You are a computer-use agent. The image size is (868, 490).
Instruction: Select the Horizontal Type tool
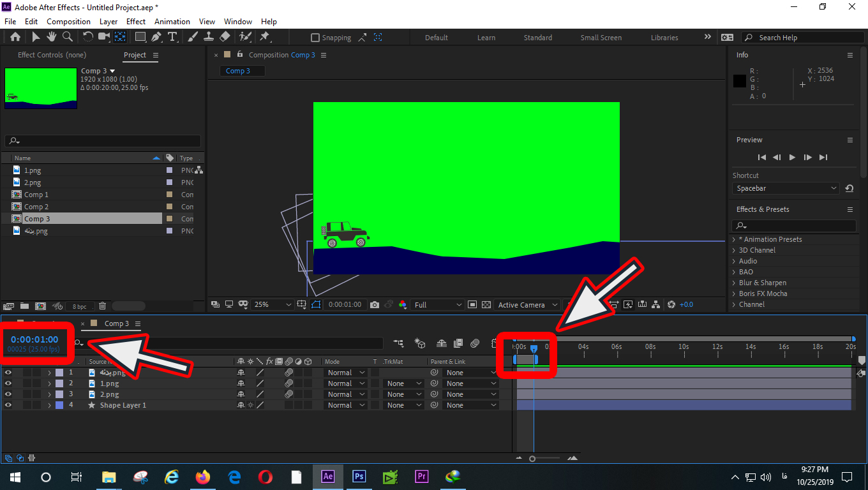pos(172,37)
